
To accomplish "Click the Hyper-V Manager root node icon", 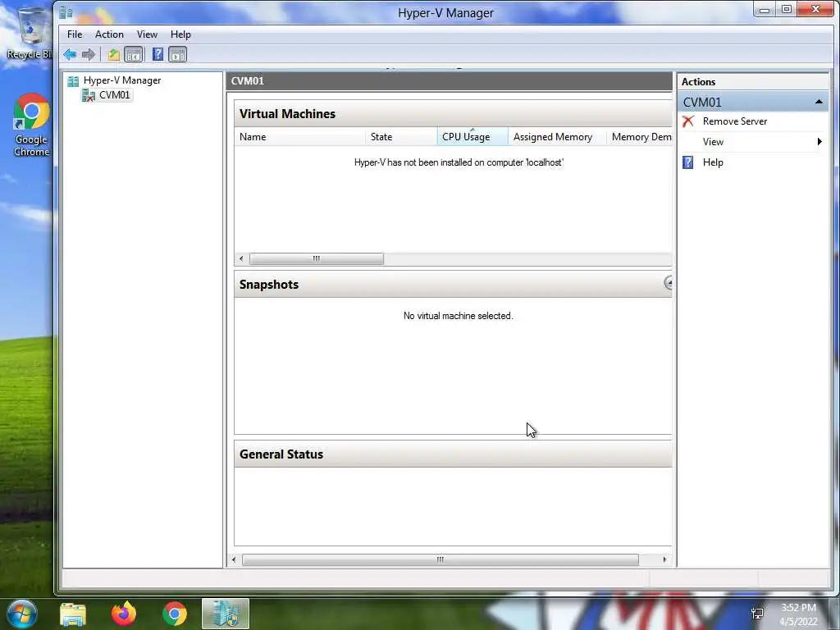I will pyautogui.click(x=73, y=81).
